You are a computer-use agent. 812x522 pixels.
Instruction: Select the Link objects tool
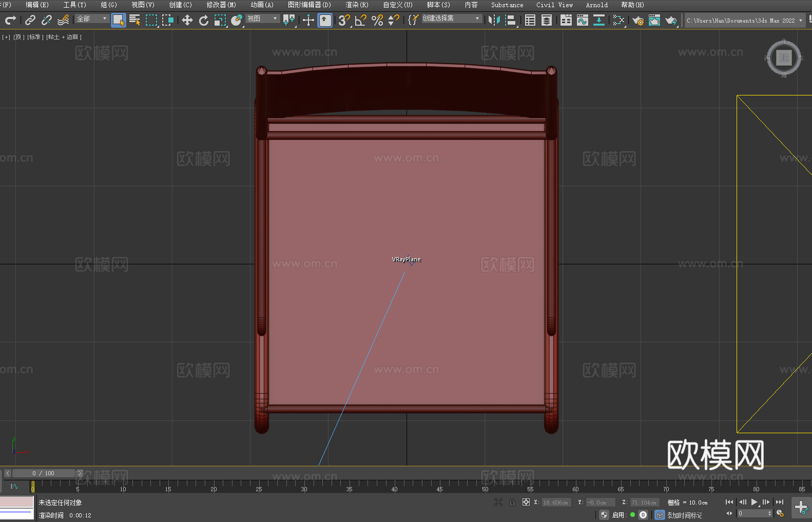click(x=30, y=20)
